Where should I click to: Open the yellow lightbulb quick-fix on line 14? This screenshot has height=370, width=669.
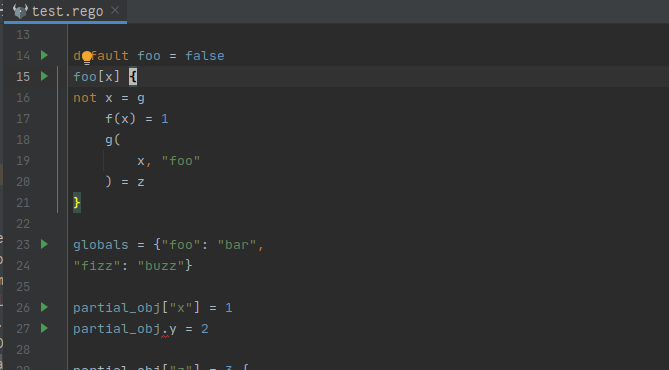coord(87,57)
